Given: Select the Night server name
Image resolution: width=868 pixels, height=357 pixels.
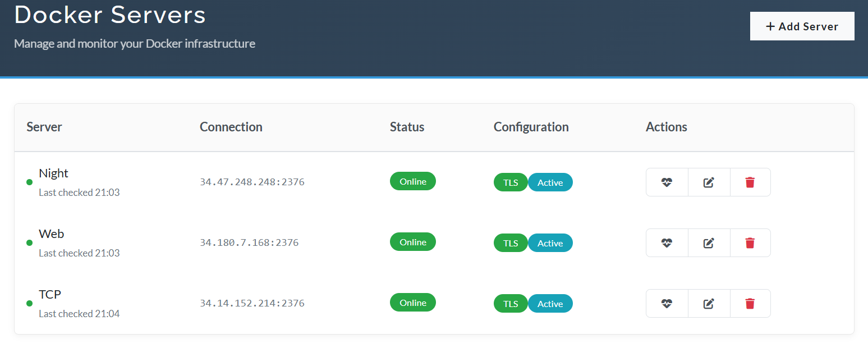Looking at the screenshot, I should (53, 173).
